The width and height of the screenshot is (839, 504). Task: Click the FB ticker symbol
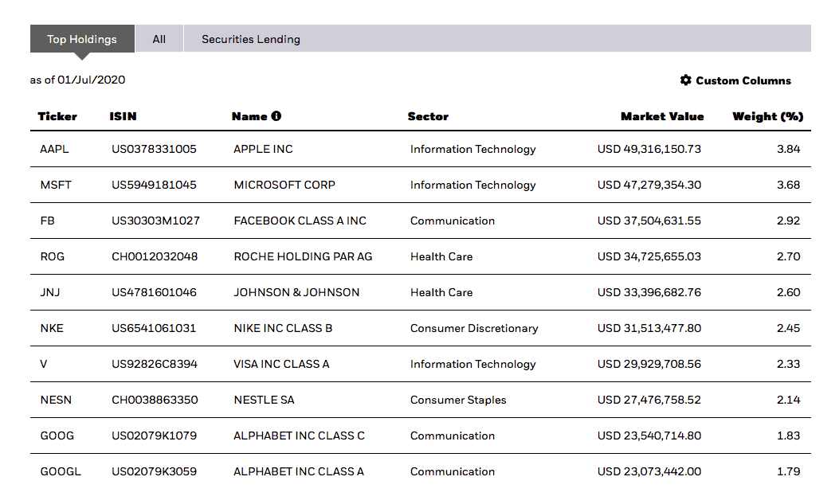[x=47, y=221]
